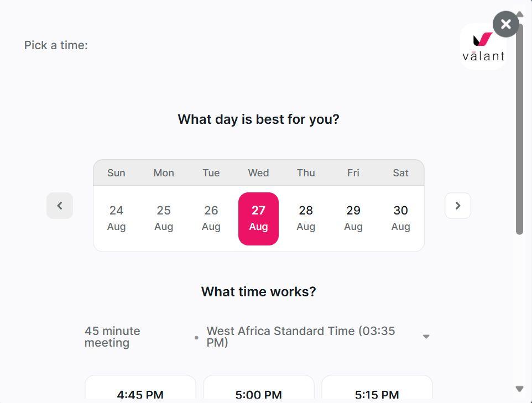Open the time zone dropdown arrow

click(x=426, y=337)
